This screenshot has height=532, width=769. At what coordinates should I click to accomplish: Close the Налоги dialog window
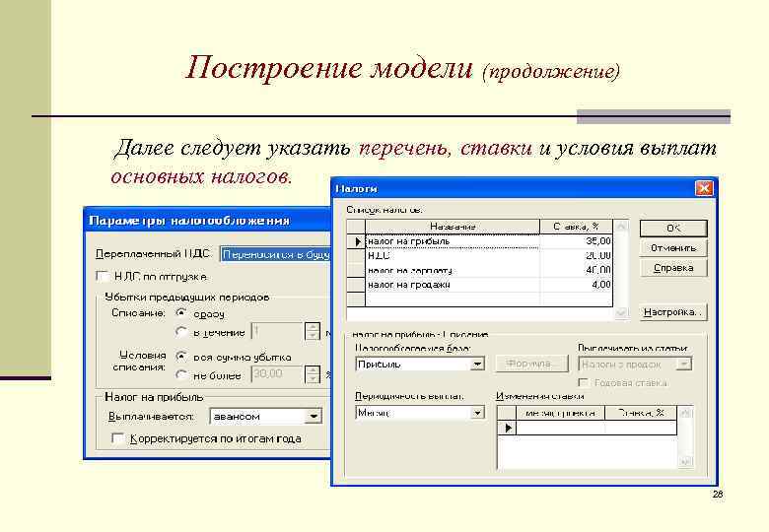tap(704, 188)
